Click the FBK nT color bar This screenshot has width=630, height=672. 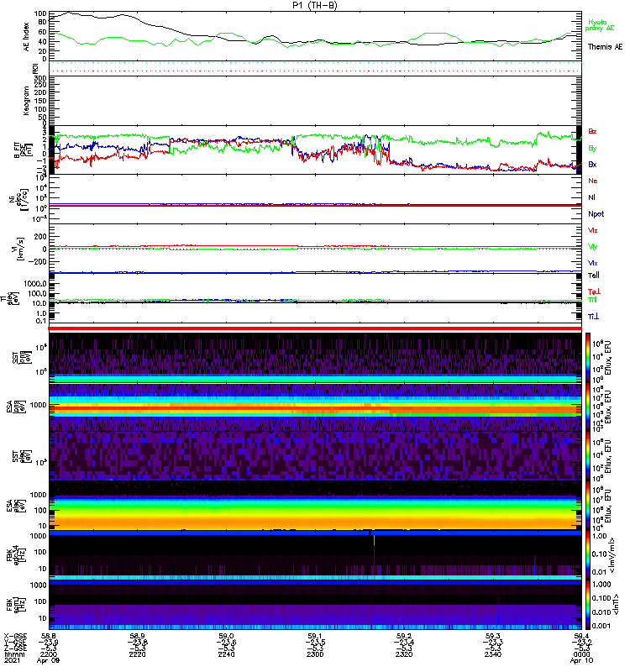click(588, 605)
